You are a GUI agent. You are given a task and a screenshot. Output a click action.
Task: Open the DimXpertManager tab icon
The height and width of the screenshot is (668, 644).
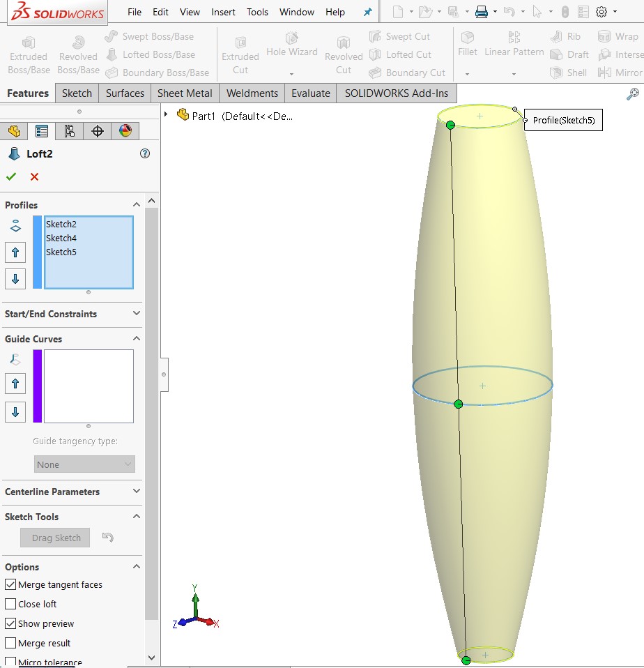click(x=98, y=131)
